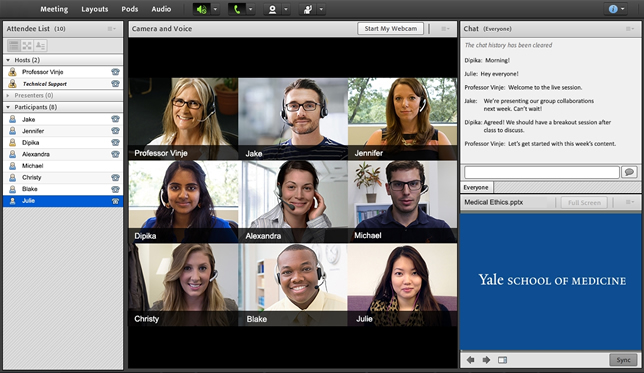Click phone icon beside Dipika
Image resolution: width=644 pixels, height=373 pixels.
[x=115, y=143]
